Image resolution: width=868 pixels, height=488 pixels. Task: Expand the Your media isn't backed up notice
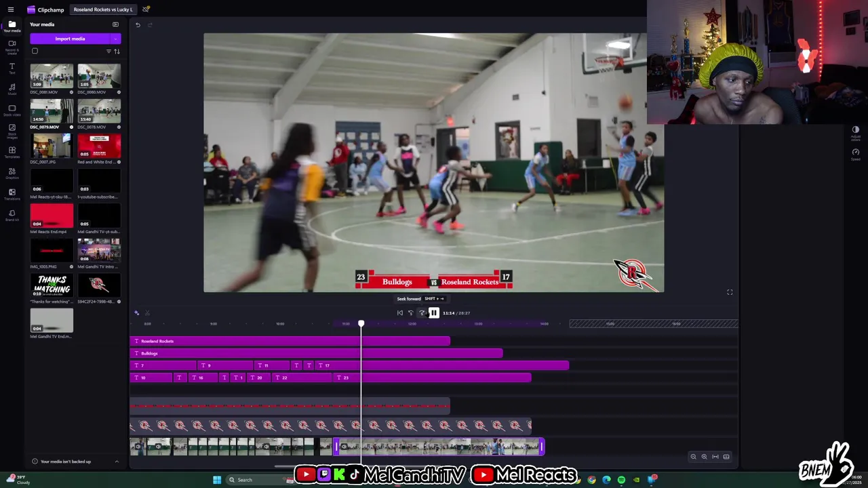tap(117, 462)
